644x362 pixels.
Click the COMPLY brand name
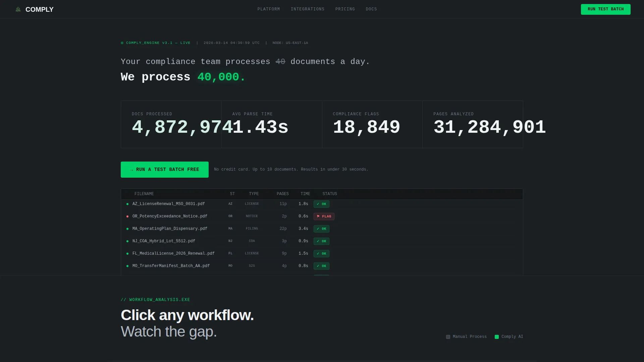40,9
